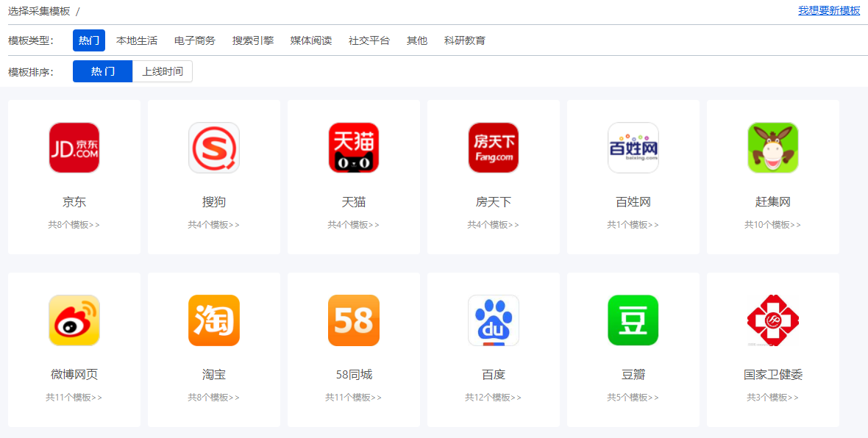This screenshot has height=438, width=868.
Task: View 赶集网 共10个模板 link
Action: tap(773, 225)
